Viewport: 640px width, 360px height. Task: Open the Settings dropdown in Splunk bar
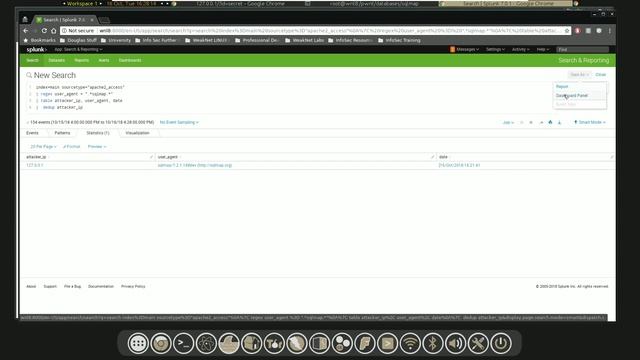click(x=495, y=49)
